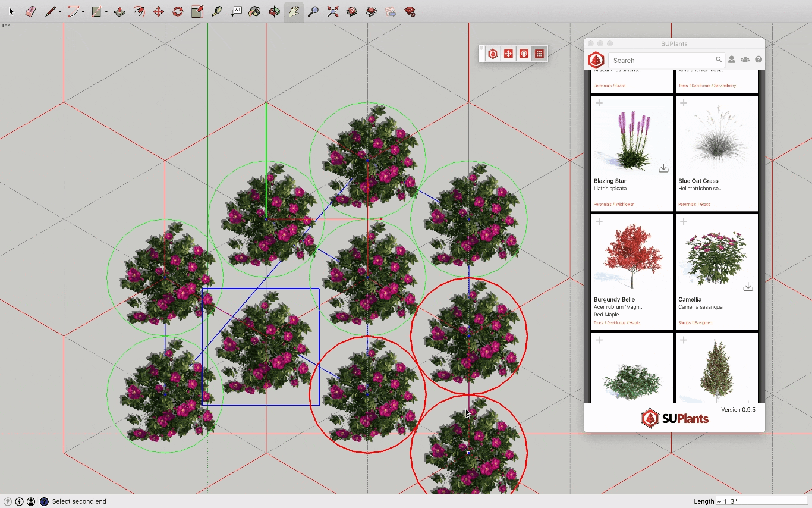Expand the Rectangle shape tool dropdown arrow

tap(106, 12)
